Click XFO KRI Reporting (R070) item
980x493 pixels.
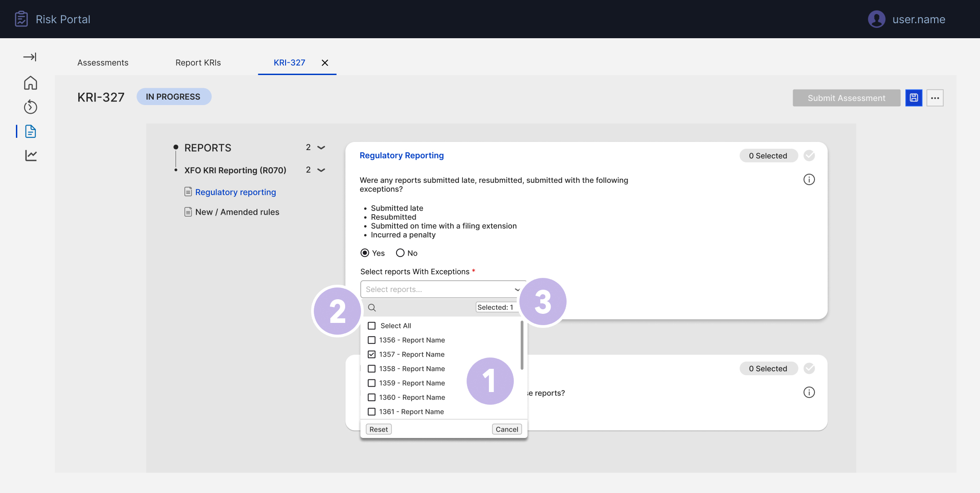[x=235, y=170]
